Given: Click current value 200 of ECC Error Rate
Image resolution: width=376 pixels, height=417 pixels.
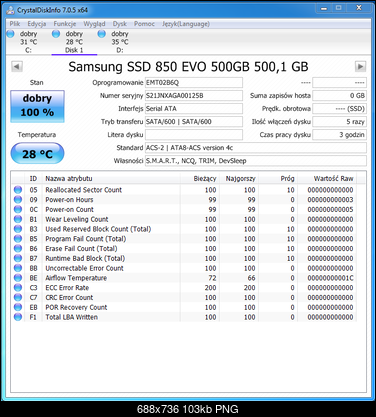Looking at the screenshot, I should pyautogui.click(x=210, y=288).
